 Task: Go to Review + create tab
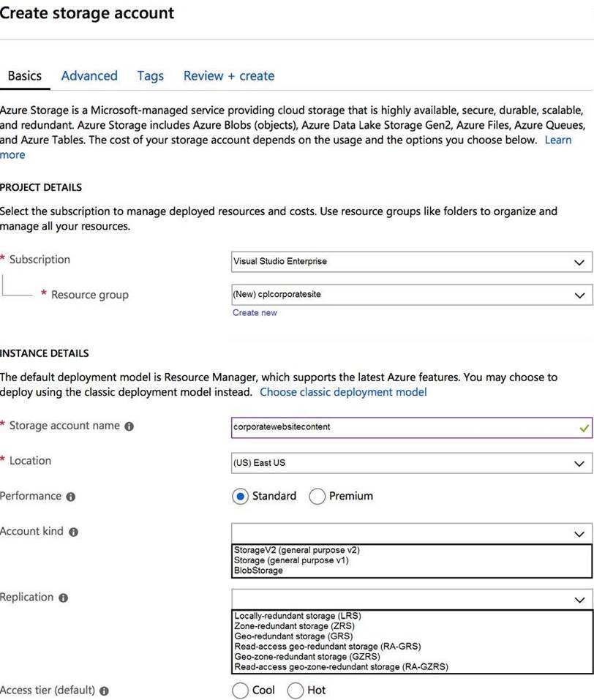(x=229, y=76)
